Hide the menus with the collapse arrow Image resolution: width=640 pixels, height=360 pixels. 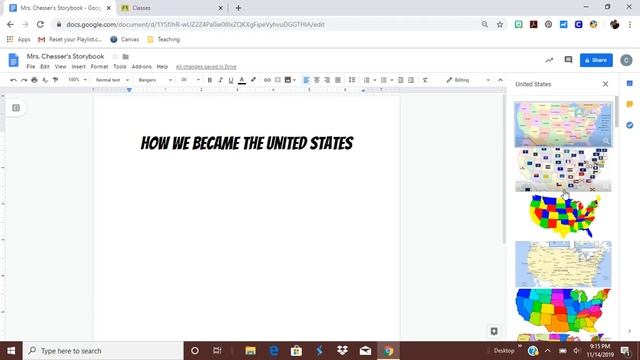(500, 80)
